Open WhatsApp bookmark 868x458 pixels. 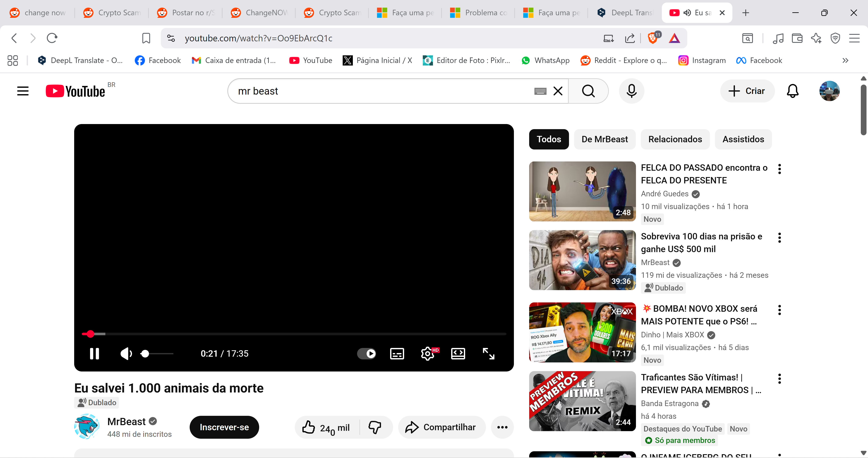click(x=545, y=60)
